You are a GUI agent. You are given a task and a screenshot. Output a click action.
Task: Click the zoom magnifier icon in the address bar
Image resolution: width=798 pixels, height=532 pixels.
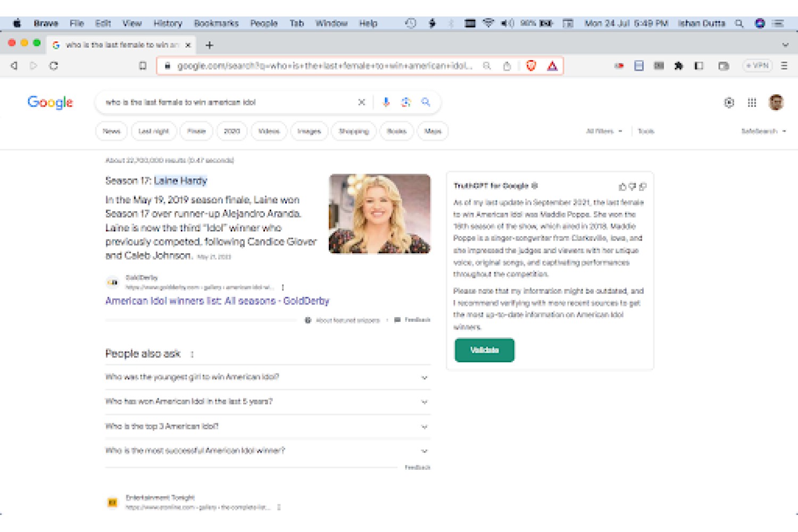click(x=487, y=66)
